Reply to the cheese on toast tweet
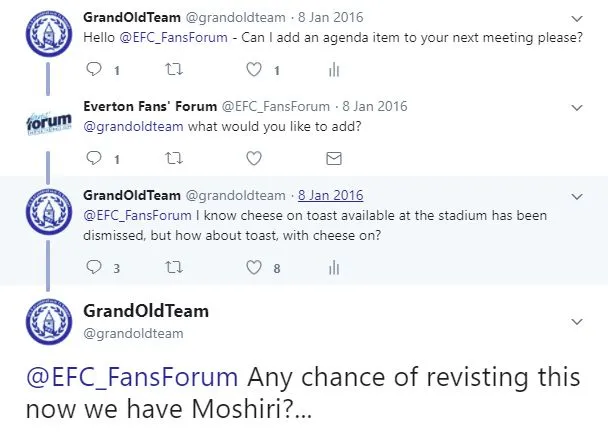This screenshot has height=438, width=608. (x=95, y=267)
